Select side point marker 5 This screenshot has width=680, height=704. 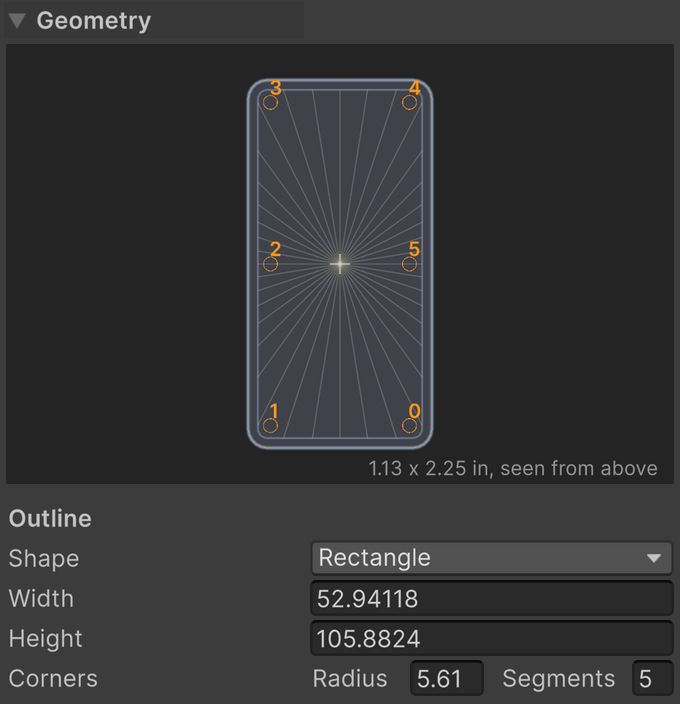pyautogui.click(x=409, y=264)
